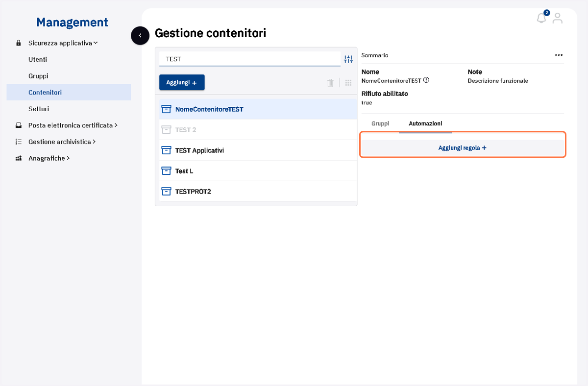The width and height of the screenshot is (588, 386).
Task: Go to Settori in the sidebar
Action: pos(39,109)
